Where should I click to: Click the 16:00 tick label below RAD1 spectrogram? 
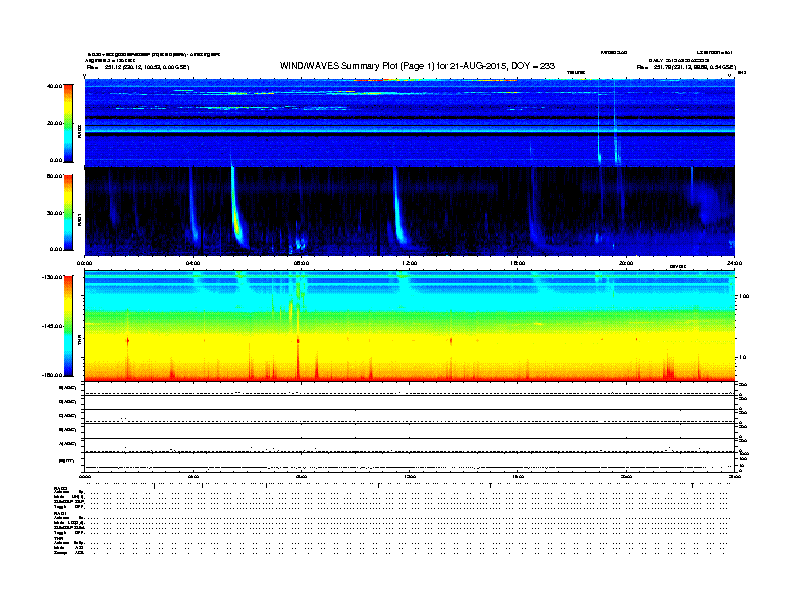(518, 263)
